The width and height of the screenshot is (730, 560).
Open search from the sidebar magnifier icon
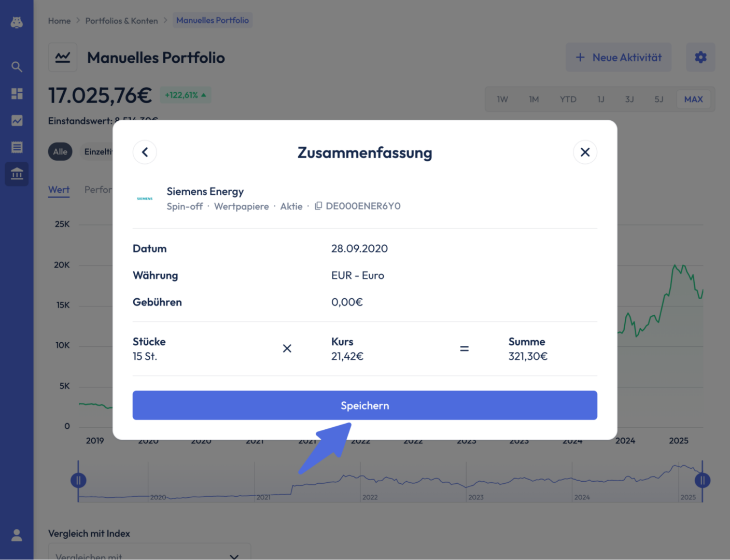click(x=17, y=66)
